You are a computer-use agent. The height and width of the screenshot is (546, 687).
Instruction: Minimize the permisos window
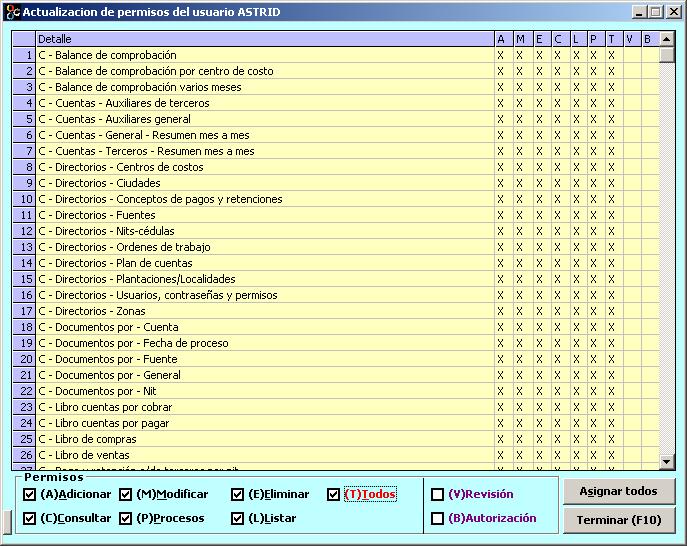[640, 12]
